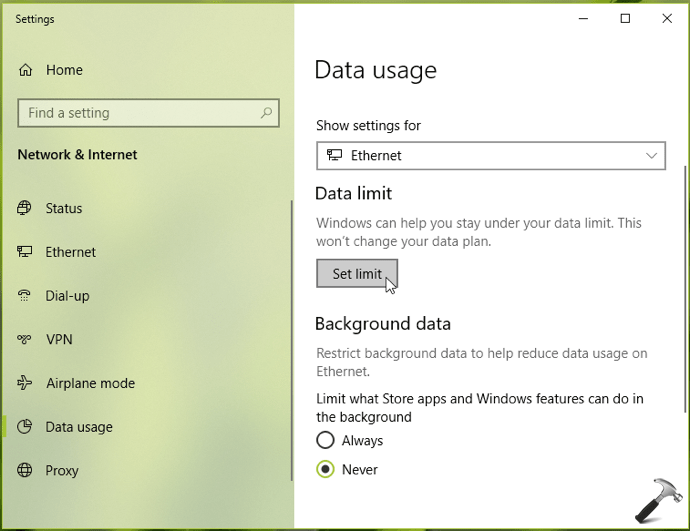Click the Status globe icon
The height and width of the screenshot is (531, 690).
coord(24,208)
